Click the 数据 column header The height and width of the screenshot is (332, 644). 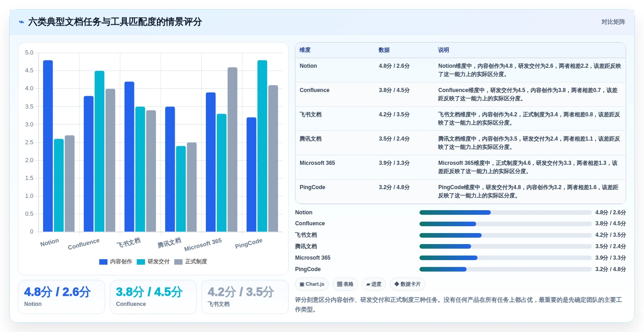(x=384, y=50)
